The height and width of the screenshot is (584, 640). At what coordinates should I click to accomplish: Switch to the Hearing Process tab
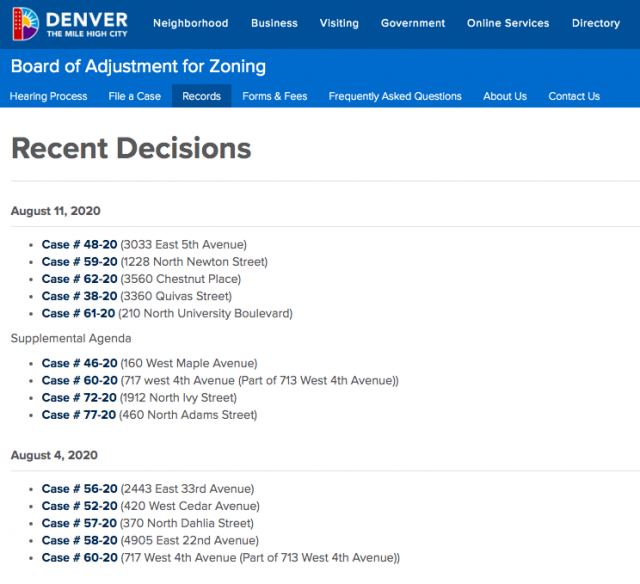pyautogui.click(x=49, y=96)
